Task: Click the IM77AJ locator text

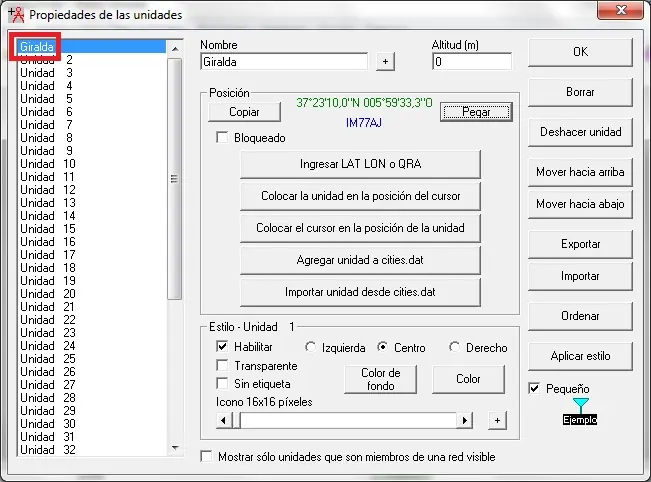Action: click(x=364, y=123)
